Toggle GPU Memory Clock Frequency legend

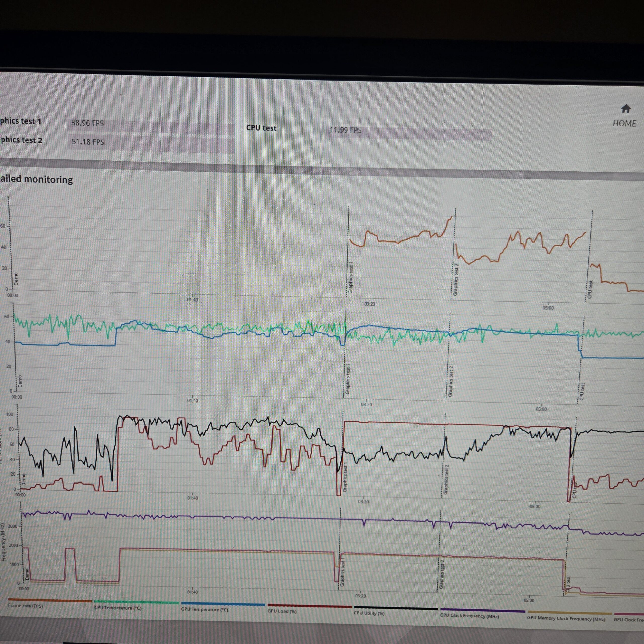[566, 618]
